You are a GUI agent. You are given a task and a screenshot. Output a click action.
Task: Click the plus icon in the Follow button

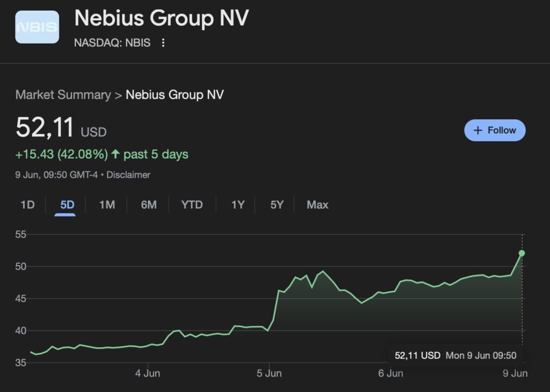coord(477,130)
